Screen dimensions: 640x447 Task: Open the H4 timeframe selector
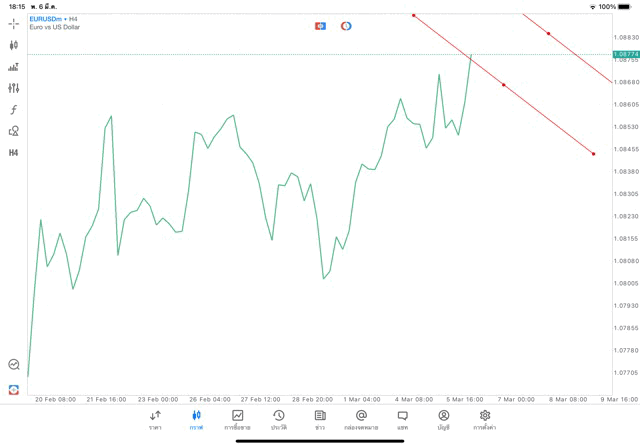pyautogui.click(x=13, y=153)
